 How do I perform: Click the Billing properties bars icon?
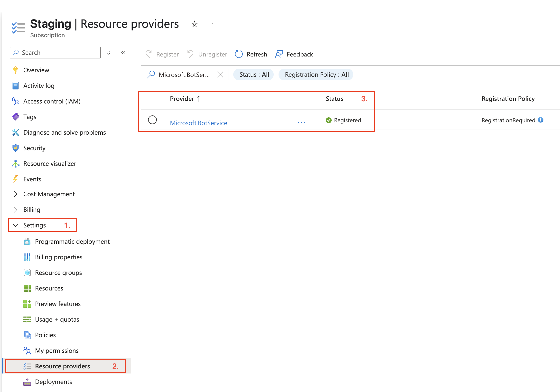coord(27,257)
